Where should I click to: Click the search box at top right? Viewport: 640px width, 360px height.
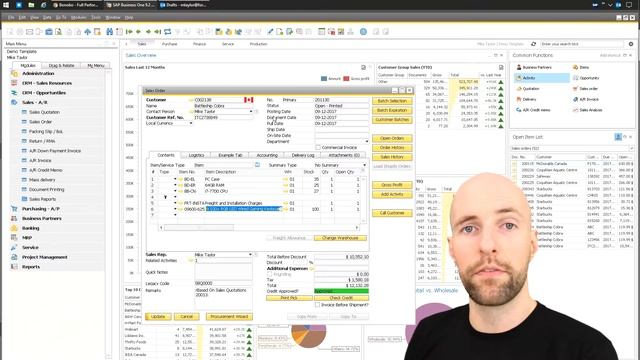coord(582,44)
